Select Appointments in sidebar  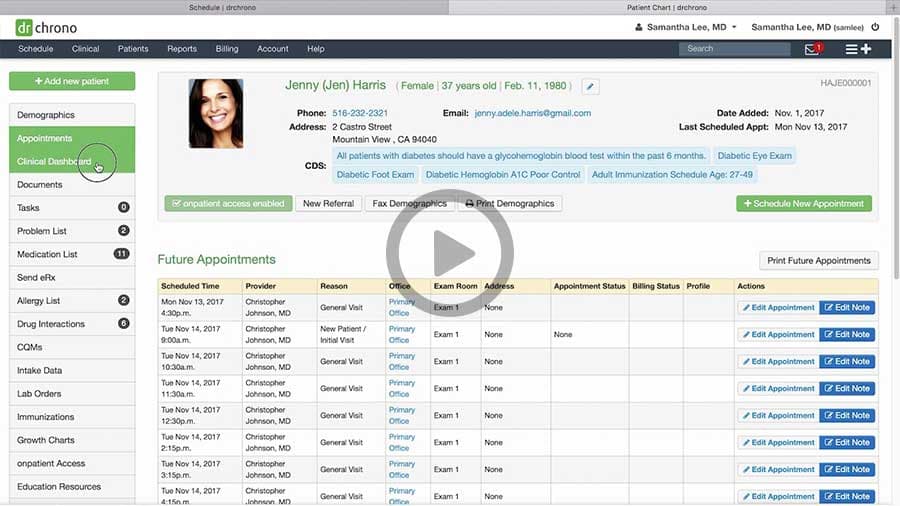pyautogui.click(x=72, y=138)
